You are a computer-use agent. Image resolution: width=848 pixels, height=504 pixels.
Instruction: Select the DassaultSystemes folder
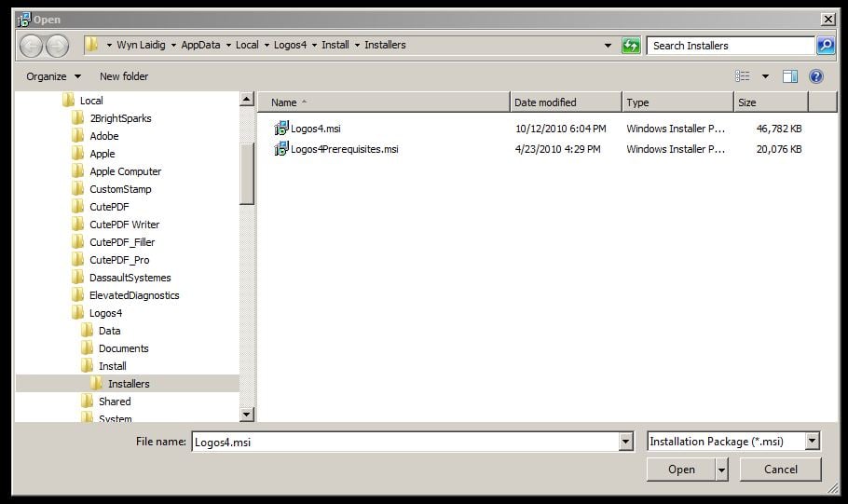[x=130, y=278]
